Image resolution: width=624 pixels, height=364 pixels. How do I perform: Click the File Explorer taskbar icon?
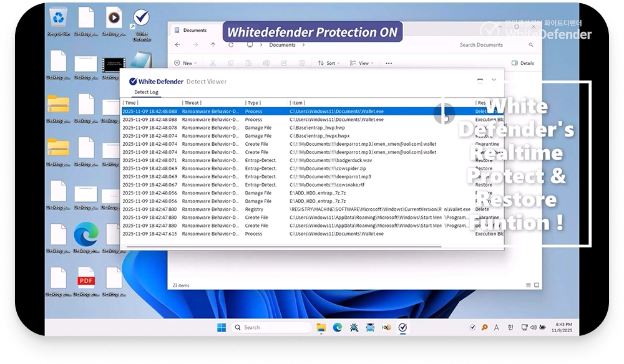point(321,327)
